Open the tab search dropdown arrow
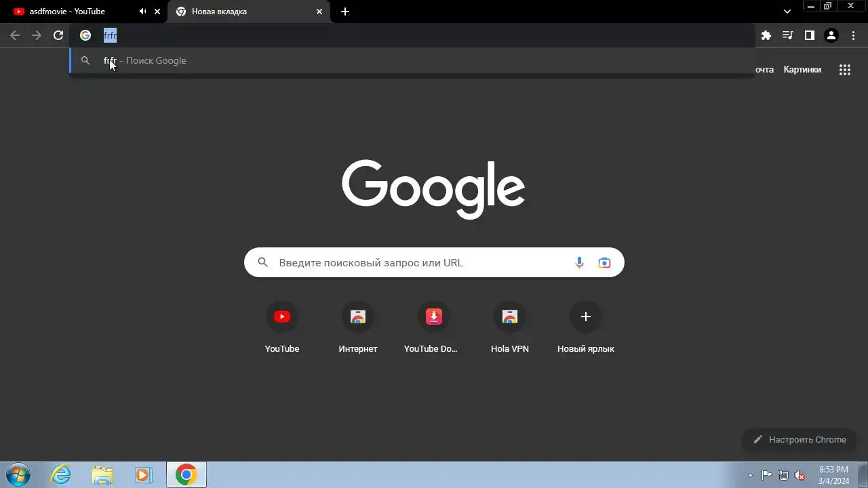The height and width of the screenshot is (488, 868). coord(787,12)
